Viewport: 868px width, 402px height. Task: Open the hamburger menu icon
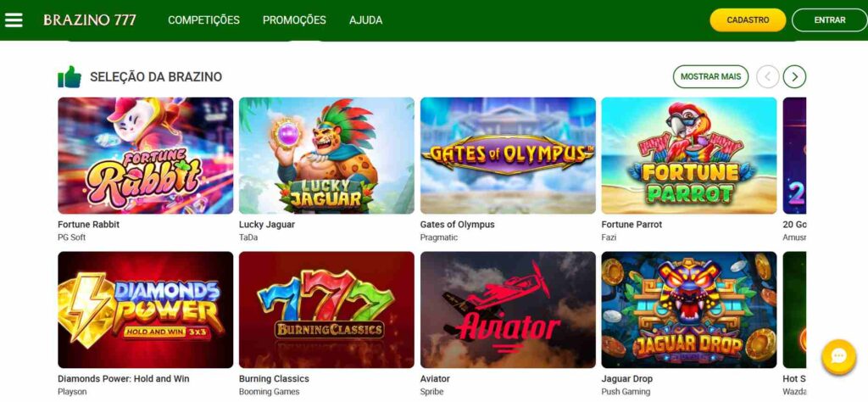tap(14, 20)
